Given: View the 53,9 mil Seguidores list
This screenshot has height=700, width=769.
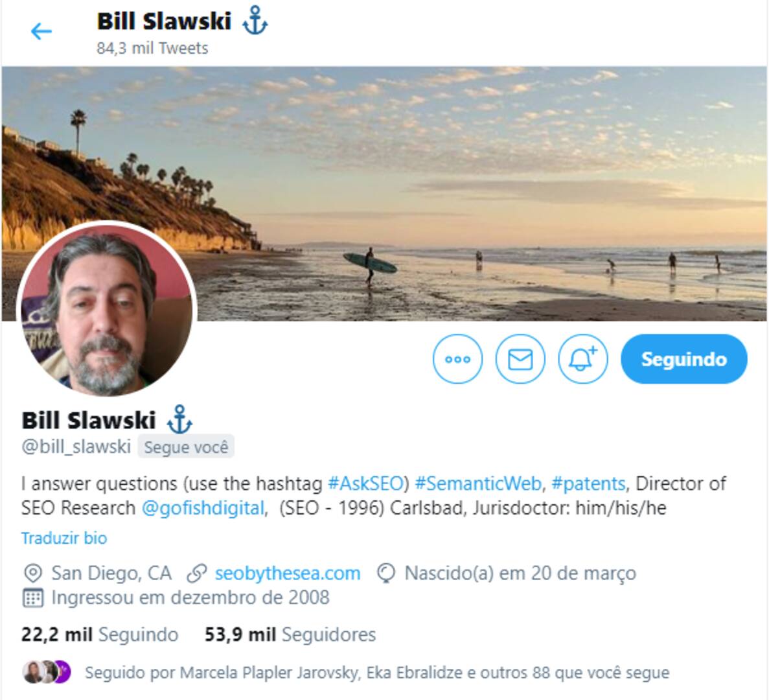Looking at the screenshot, I should coord(290,635).
